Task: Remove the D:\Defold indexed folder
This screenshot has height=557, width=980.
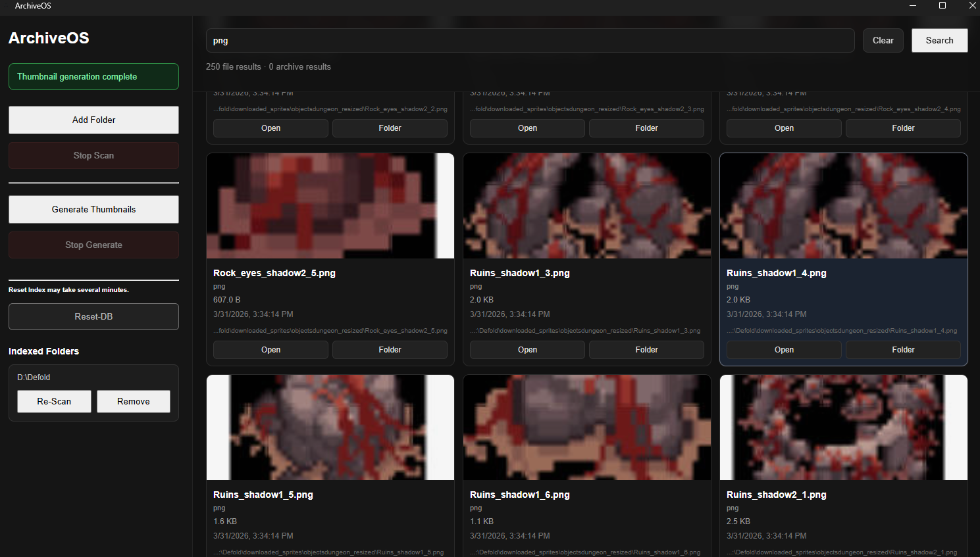Action: coord(134,401)
